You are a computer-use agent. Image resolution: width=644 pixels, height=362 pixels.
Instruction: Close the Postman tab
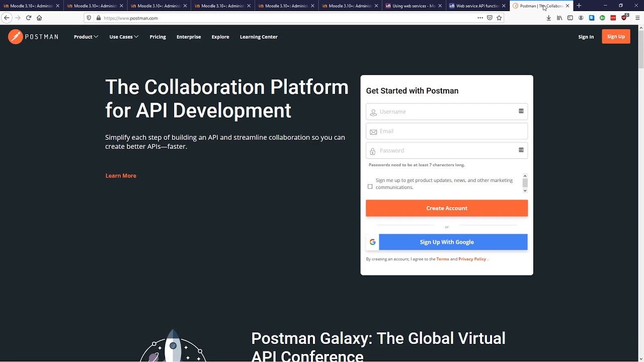click(x=568, y=6)
